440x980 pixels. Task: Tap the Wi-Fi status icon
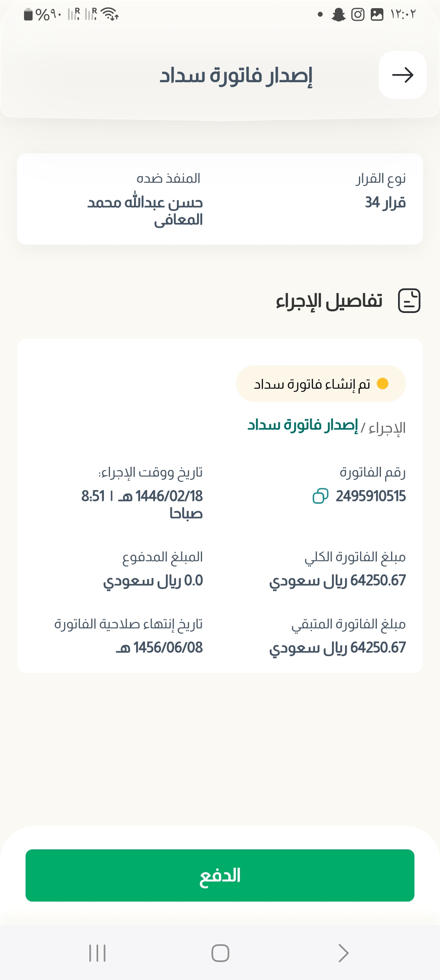point(110,15)
